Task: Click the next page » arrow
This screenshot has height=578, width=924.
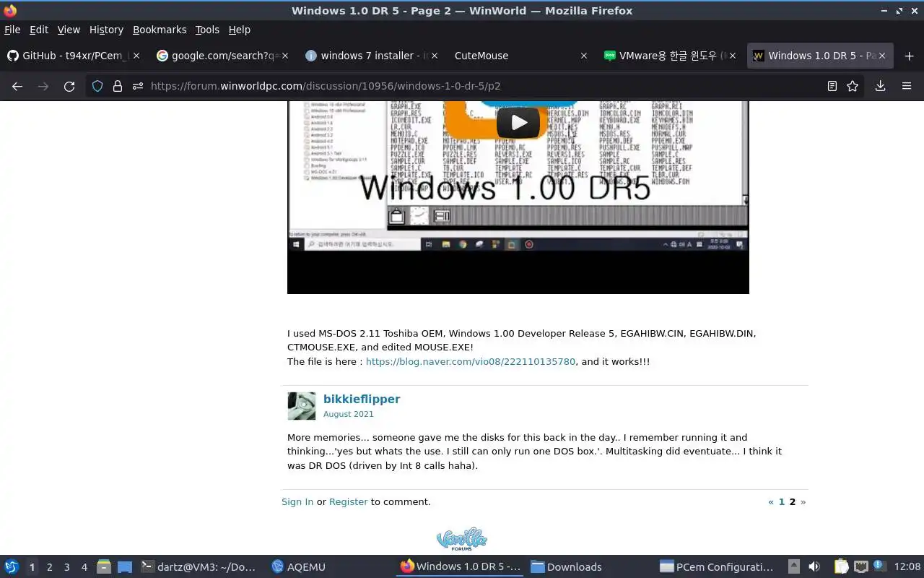Action: pos(803,501)
